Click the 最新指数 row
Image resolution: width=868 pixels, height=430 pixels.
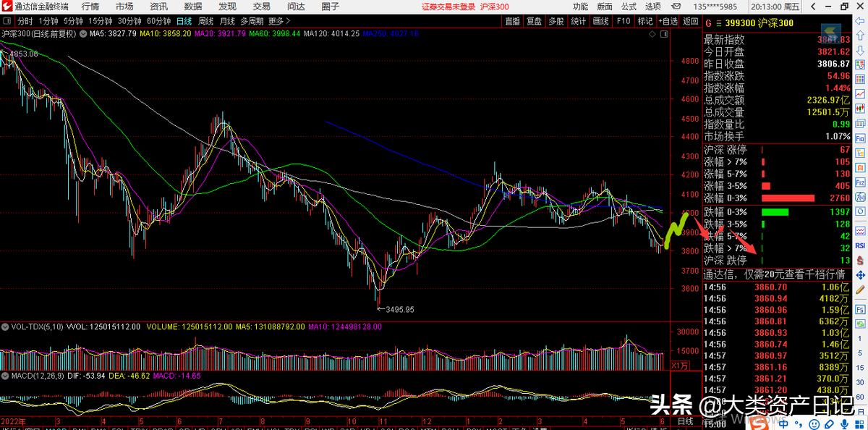tap(776, 40)
